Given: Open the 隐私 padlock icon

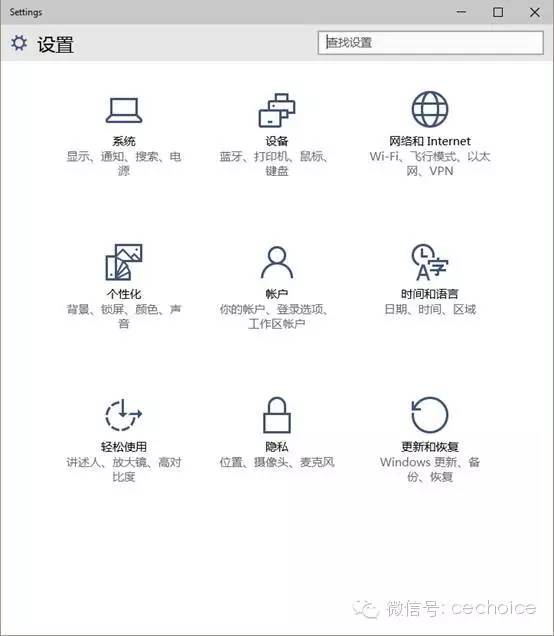Looking at the screenshot, I should 277,415.
